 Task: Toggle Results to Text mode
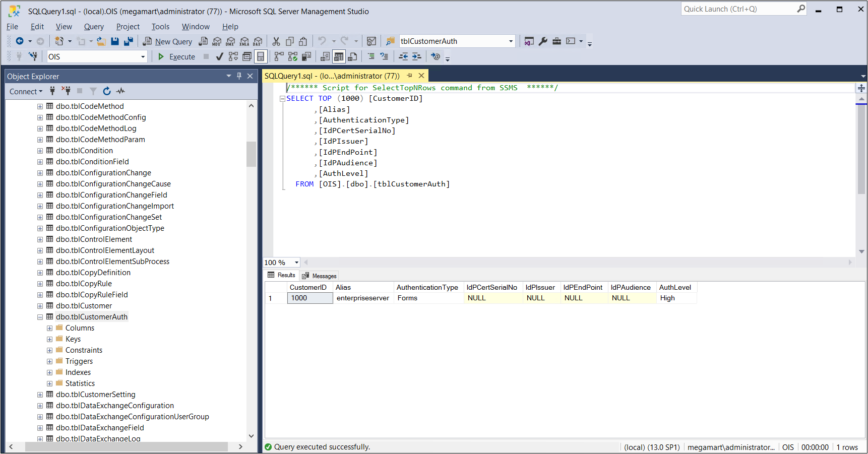325,56
